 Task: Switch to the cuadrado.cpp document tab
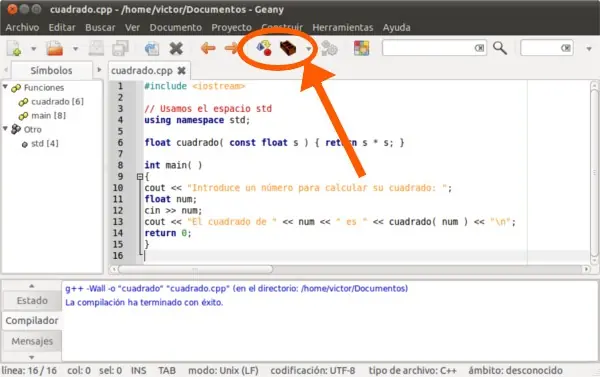pos(142,71)
